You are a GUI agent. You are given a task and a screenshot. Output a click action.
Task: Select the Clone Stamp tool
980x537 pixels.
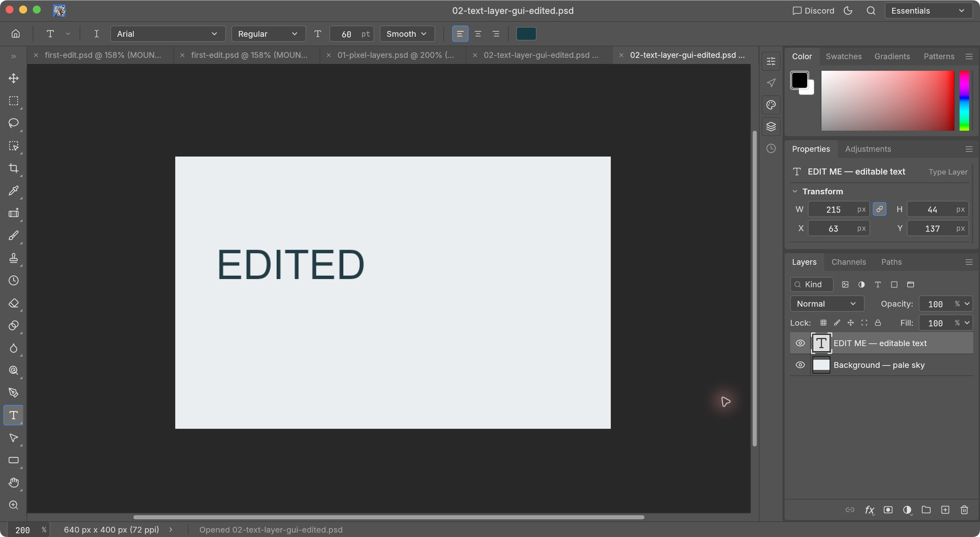point(14,258)
